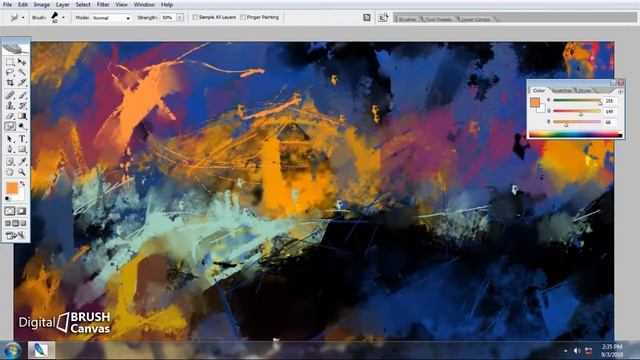Select the Path Selection tool

click(x=10, y=139)
